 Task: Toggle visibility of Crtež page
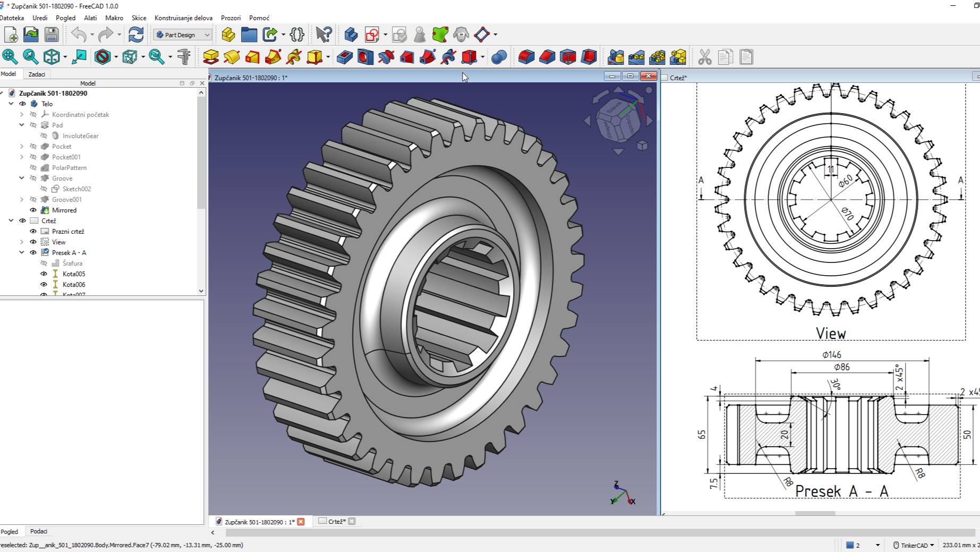22,221
